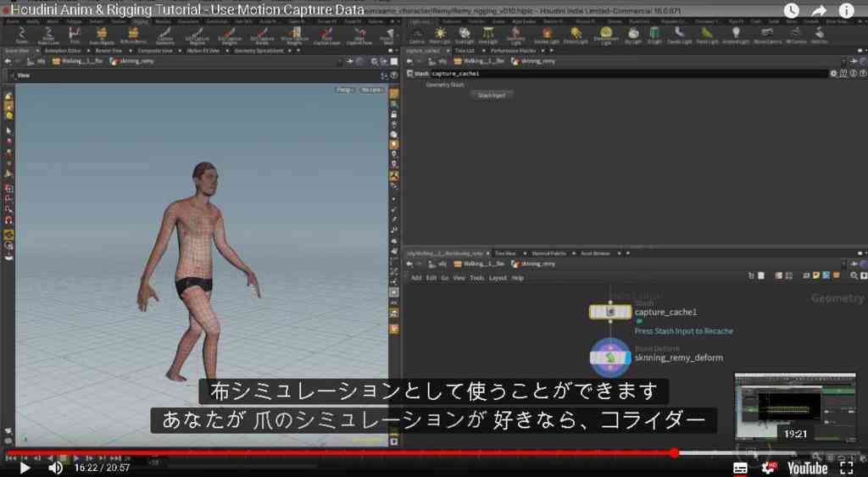Open the Share arrow icon
Viewport: 868px width, 477px height.
[819, 10]
